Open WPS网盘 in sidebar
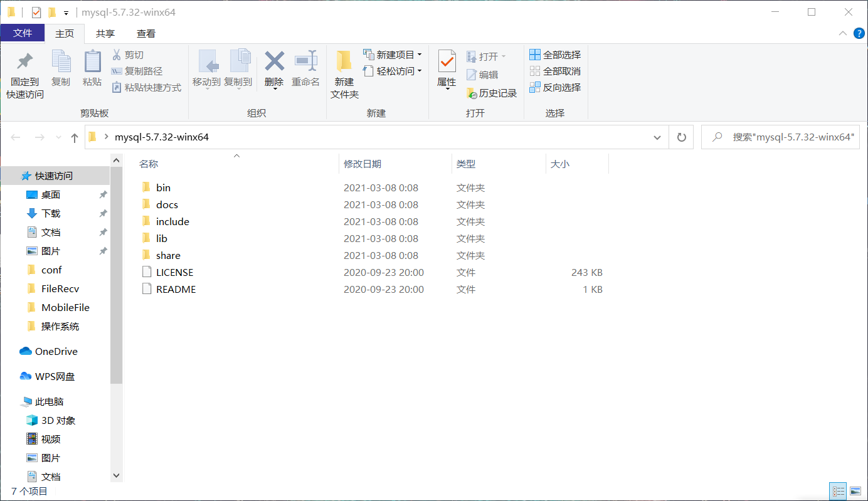 point(55,376)
